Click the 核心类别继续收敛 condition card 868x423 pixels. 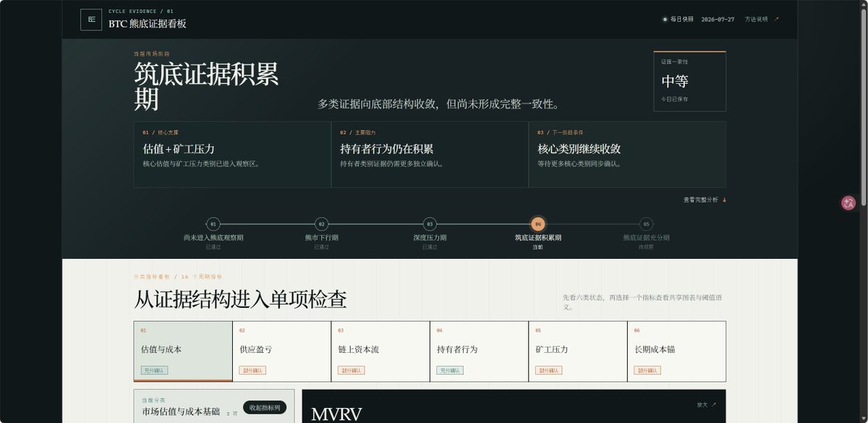click(x=627, y=155)
